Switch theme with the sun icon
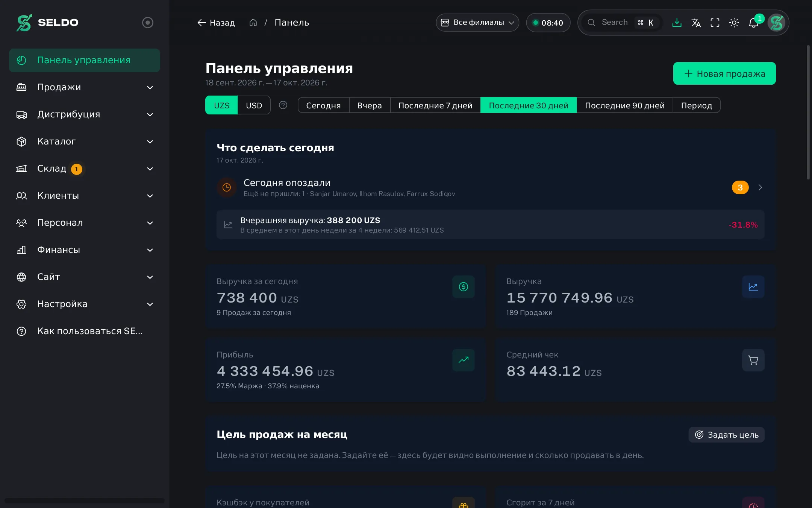 coord(734,23)
